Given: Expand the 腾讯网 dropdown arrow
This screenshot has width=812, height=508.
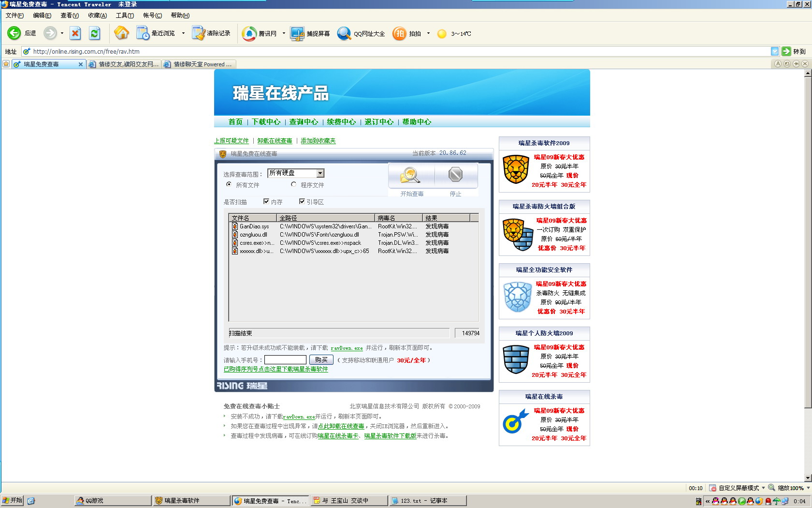Looking at the screenshot, I should (x=284, y=33).
